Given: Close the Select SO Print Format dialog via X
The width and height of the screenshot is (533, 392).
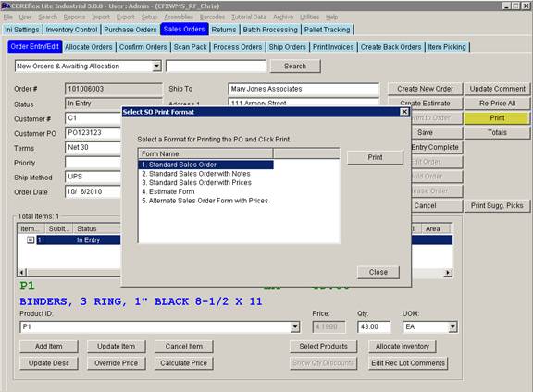Looking at the screenshot, I should click(404, 112).
